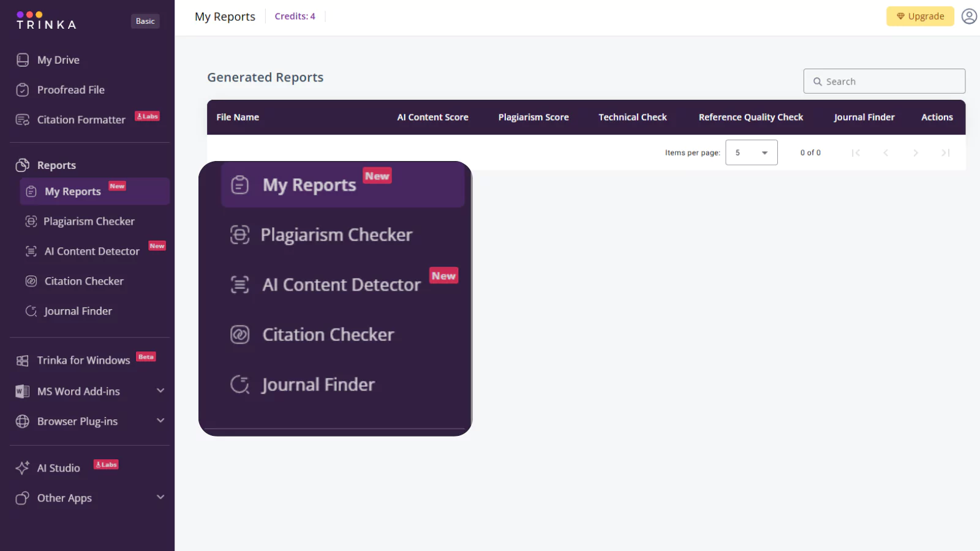Click the Credits: 4 indicator
980x551 pixels.
point(295,17)
